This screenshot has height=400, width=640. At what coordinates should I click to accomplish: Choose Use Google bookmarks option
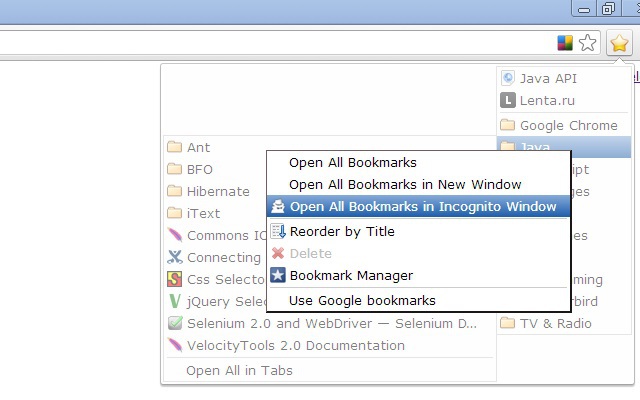click(362, 300)
